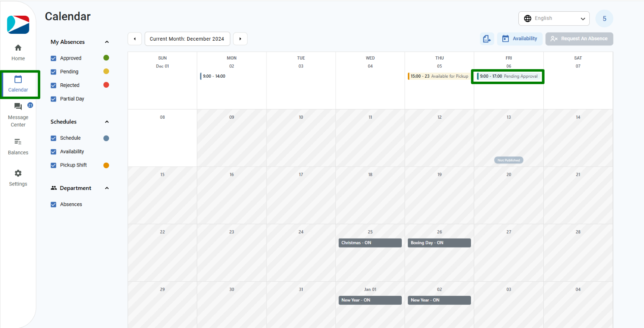
Task: Select the date 27 cell
Action: click(x=509, y=253)
